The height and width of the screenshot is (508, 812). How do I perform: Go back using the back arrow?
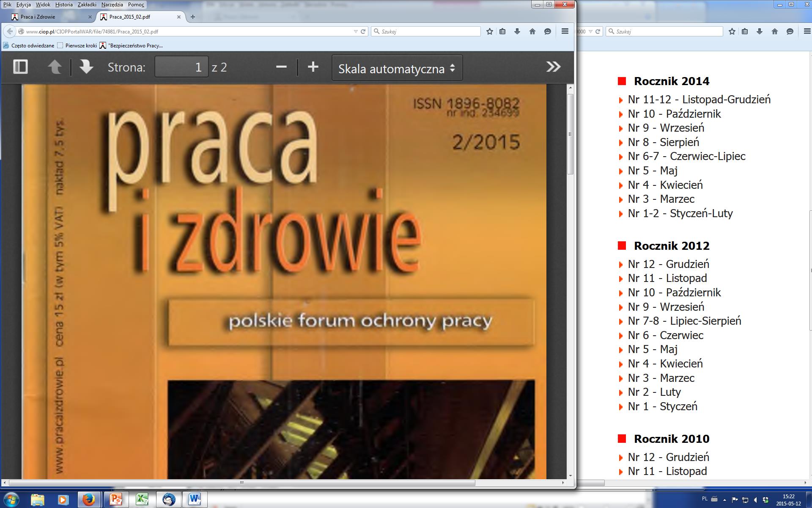point(10,31)
